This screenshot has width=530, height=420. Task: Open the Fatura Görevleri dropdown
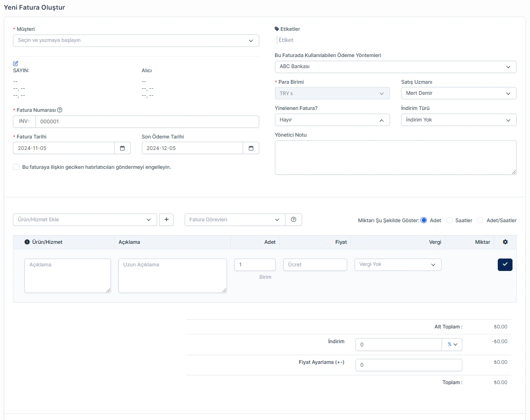(x=235, y=219)
